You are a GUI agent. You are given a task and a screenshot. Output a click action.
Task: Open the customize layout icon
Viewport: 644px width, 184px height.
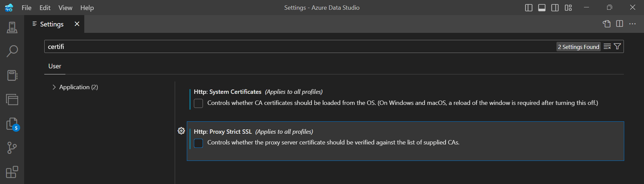point(568,7)
